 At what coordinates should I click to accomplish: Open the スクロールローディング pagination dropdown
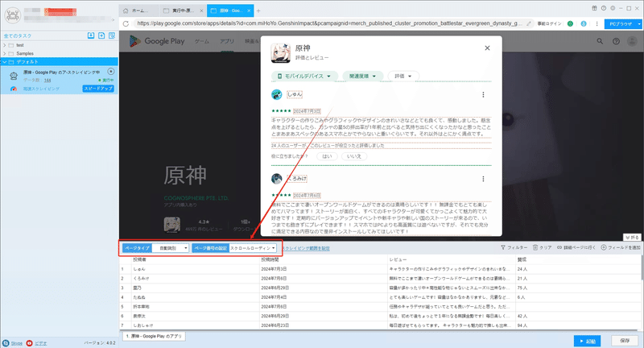(x=252, y=248)
